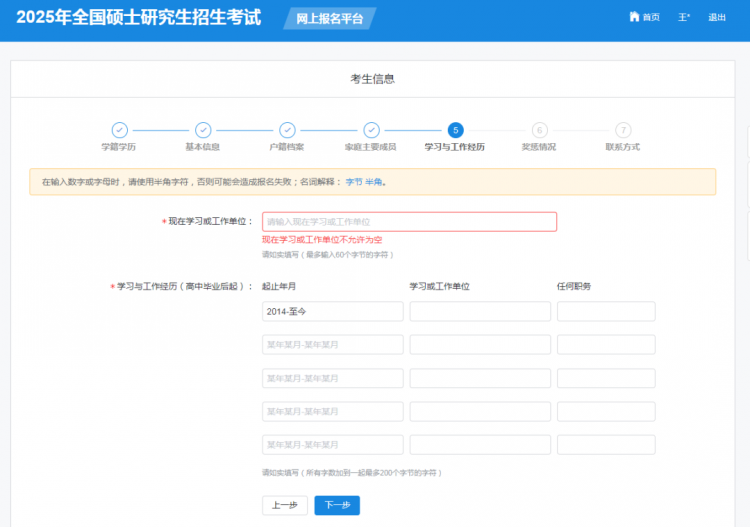The height and width of the screenshot is (527, 750).
Task: Open the 王* user account link
Action: coord(684,17)
